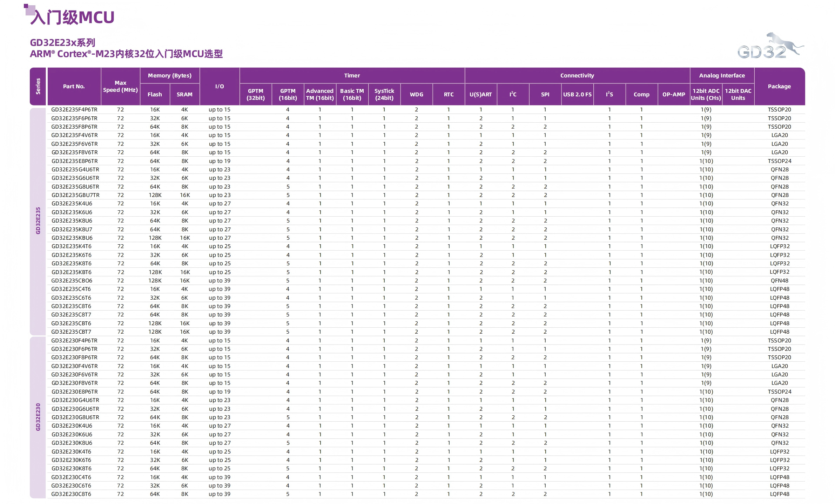The height and width of the screenshot is (504, 835).
Task: Click the 12bit DAC Units header
Action: [x=738, y=94]
